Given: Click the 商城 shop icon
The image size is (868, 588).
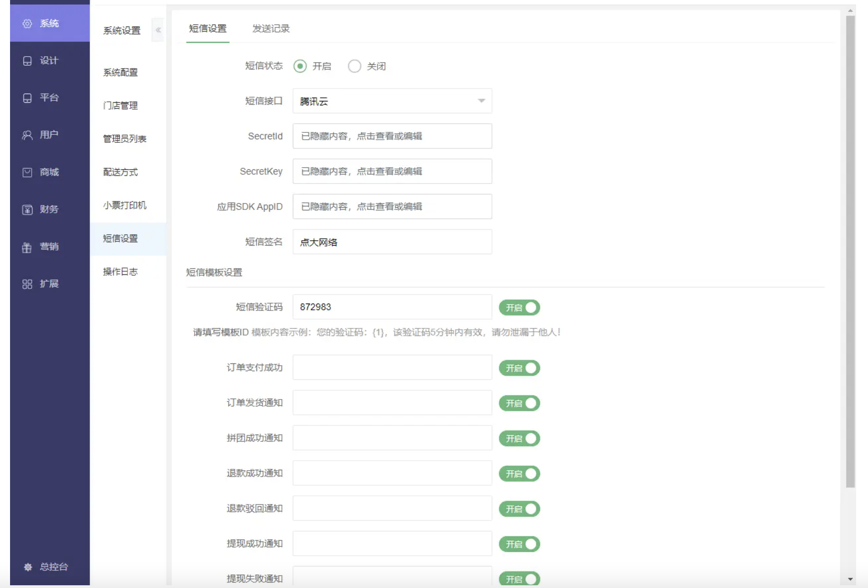Looking at the screenshot, I should click(x=27, y=172).
